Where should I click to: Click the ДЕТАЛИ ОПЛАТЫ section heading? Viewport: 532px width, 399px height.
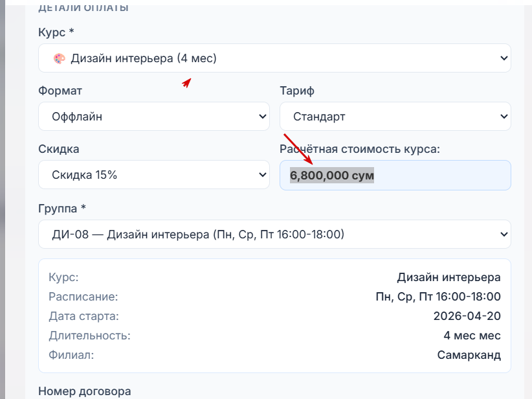[x=83, y=8]
